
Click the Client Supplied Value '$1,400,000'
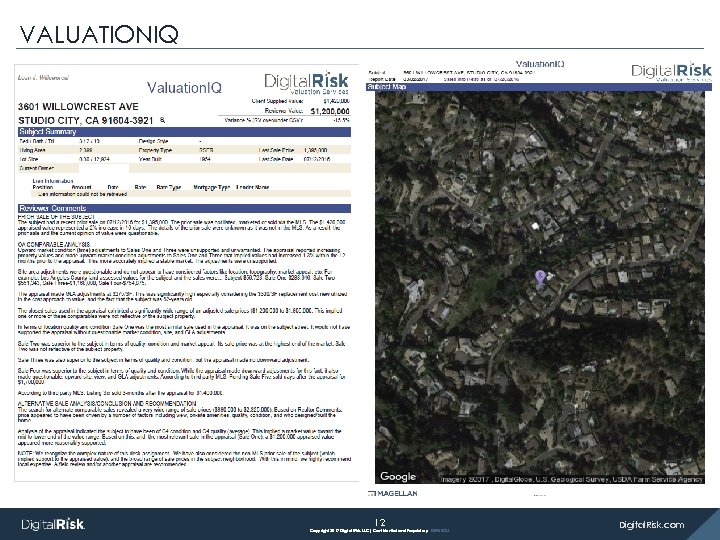(x=336, y=101)
